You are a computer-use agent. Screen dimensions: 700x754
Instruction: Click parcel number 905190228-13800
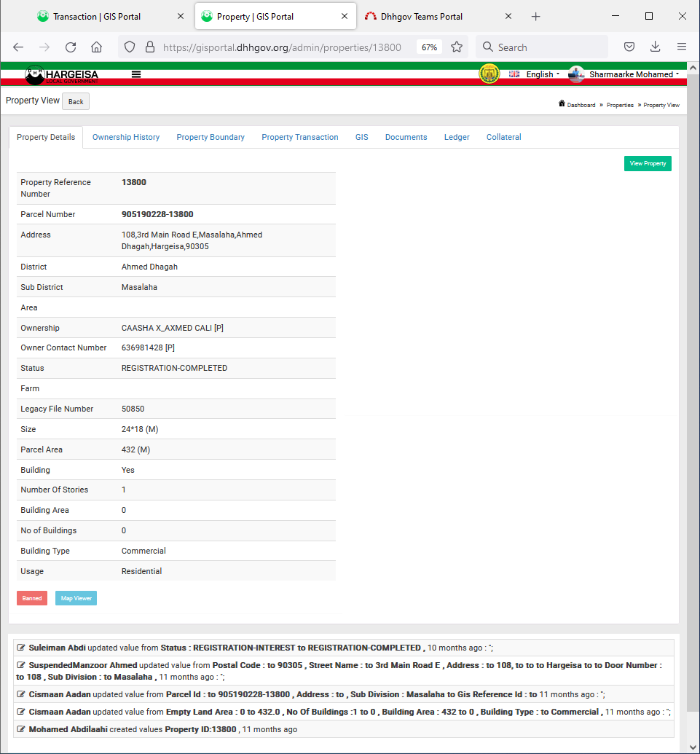click(x=157, y=214)
